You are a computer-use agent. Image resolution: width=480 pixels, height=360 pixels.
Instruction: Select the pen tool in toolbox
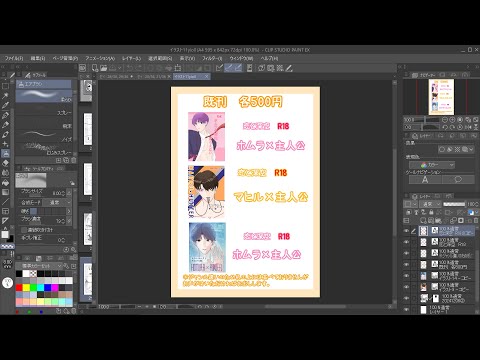coord(5,115)
